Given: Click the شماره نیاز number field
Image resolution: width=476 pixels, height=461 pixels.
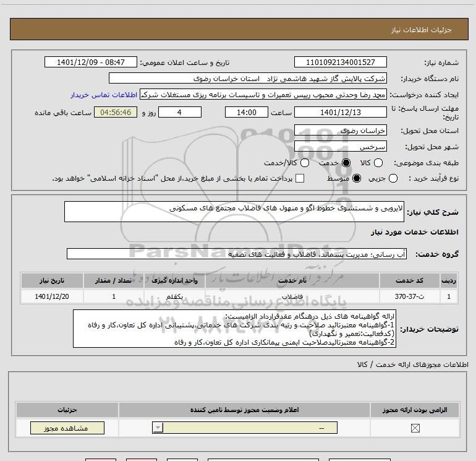Looking at the screenshot, I should click(x=340, y=62).
